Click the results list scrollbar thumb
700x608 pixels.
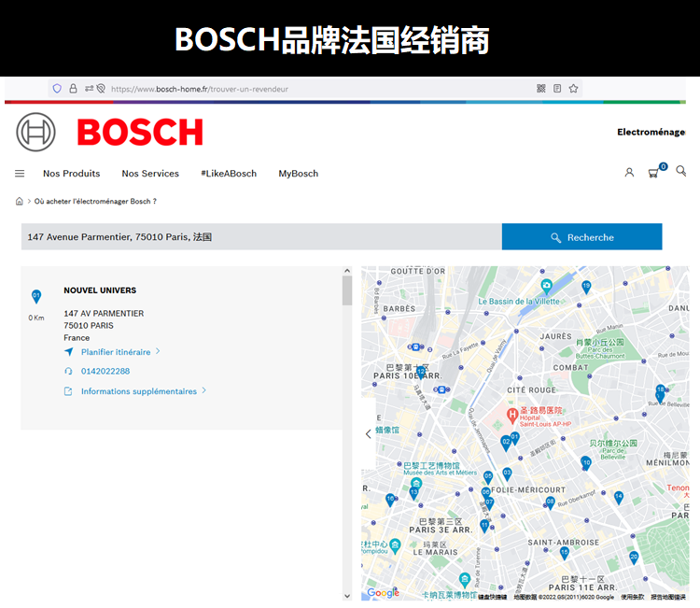point(347,290)
